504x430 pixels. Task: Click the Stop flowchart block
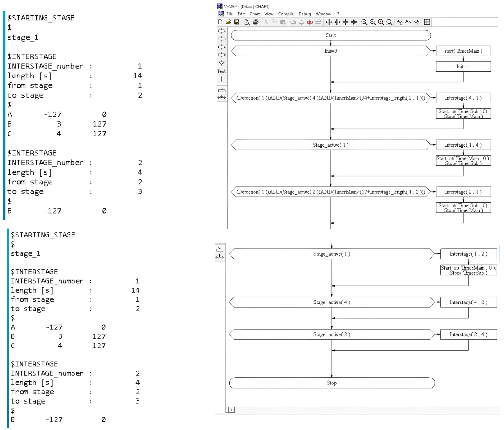tap(332, 383)
